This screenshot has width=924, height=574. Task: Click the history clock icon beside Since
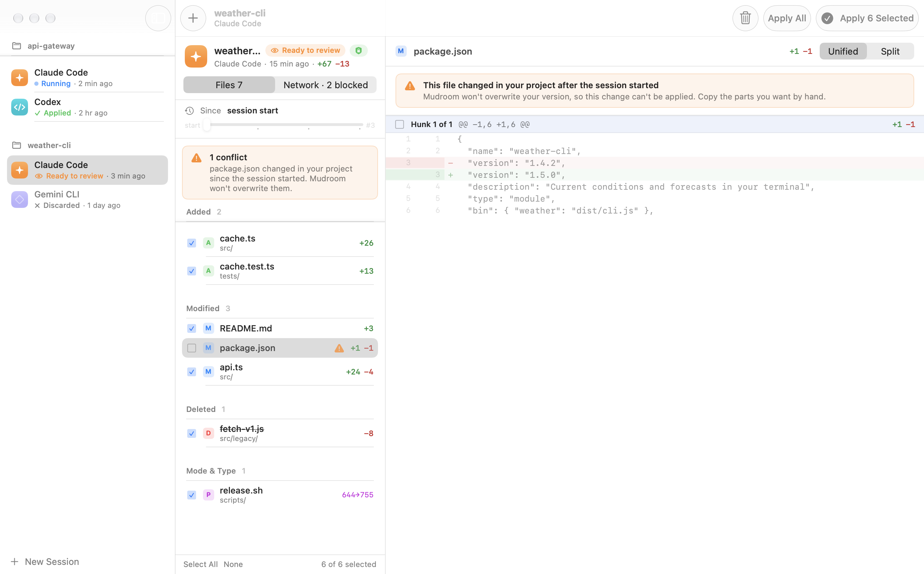coord(189,111)
